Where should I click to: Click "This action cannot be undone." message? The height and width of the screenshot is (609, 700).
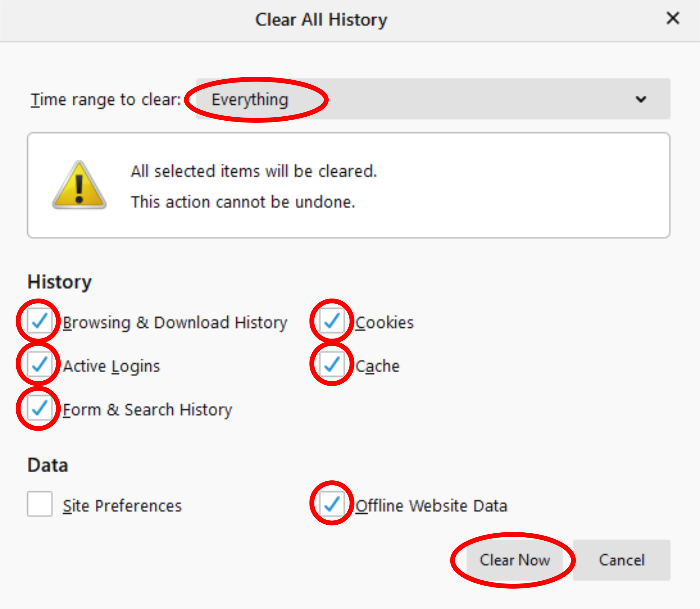click(243, 202)
